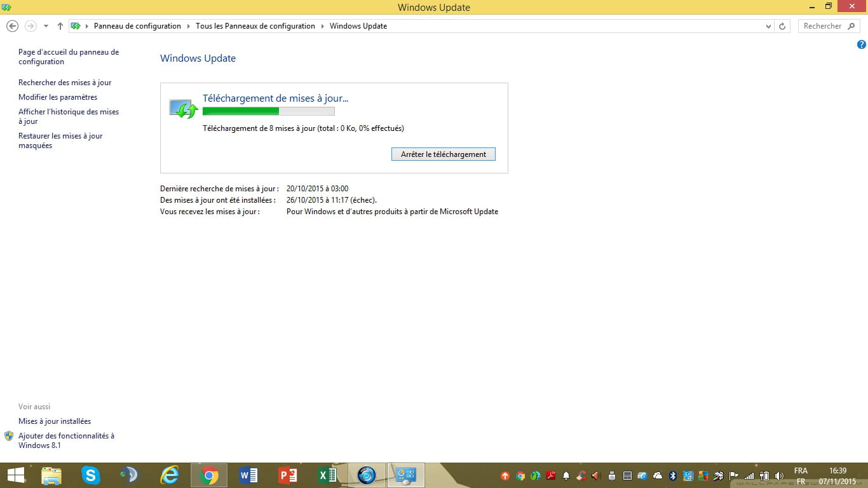
Task: Open File Explorer from the taskbar
Action: click(x=51, y=475)
